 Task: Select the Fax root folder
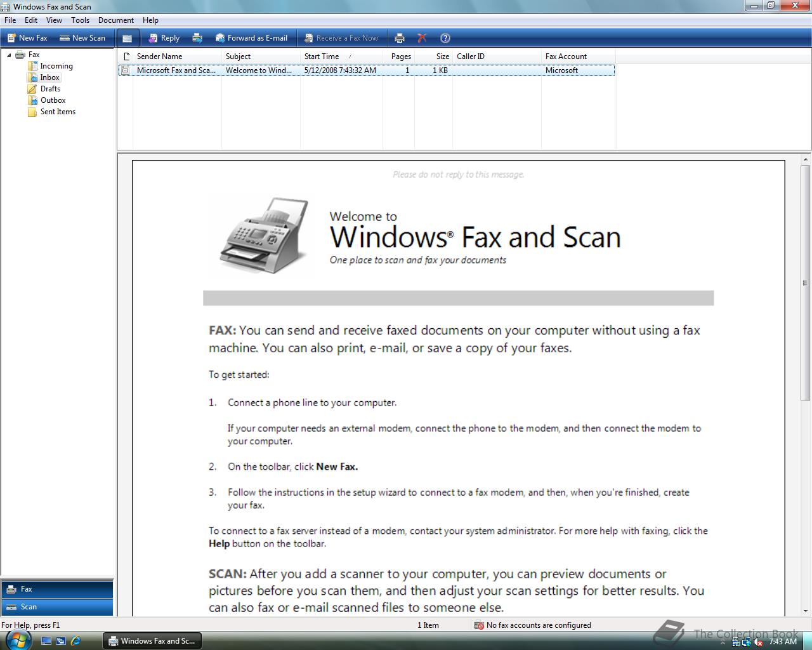coord(34,55)
